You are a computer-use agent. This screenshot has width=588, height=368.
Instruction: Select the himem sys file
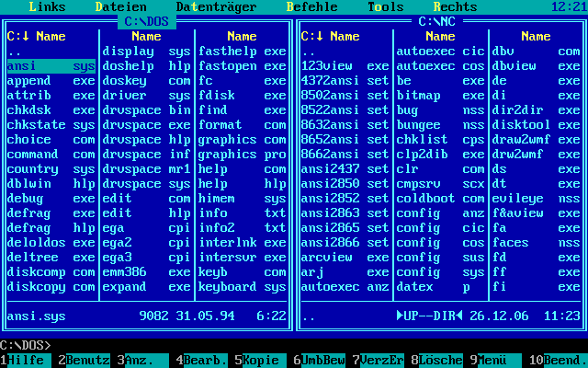coord(243,199)
